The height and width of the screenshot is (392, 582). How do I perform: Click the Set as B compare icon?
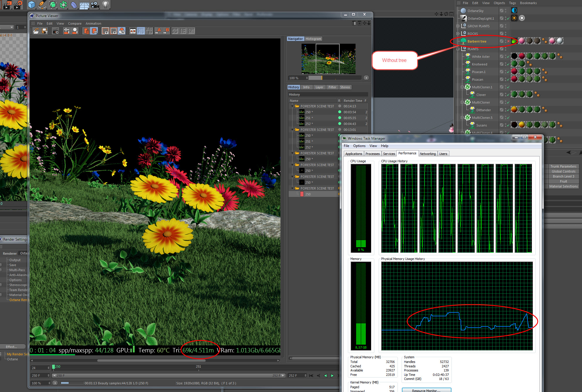click(166, 31)
